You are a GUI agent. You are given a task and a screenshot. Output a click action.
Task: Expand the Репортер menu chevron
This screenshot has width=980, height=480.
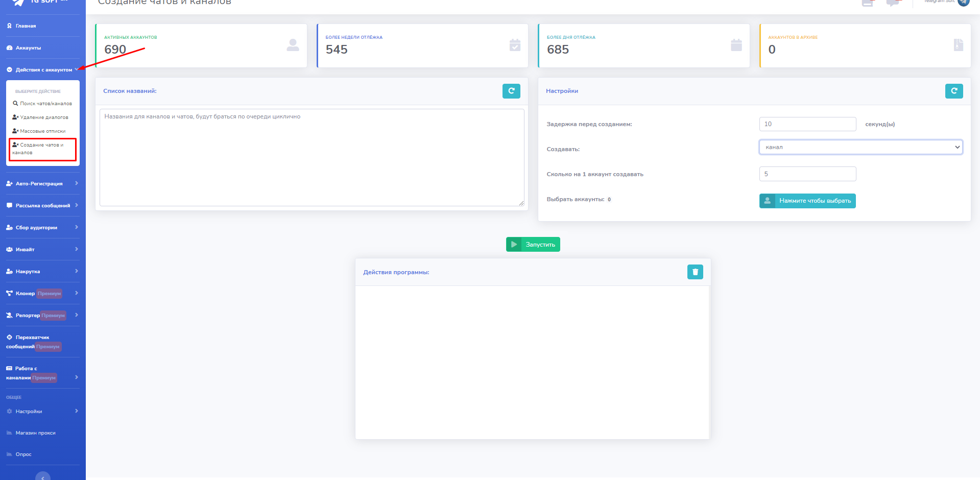77,315
